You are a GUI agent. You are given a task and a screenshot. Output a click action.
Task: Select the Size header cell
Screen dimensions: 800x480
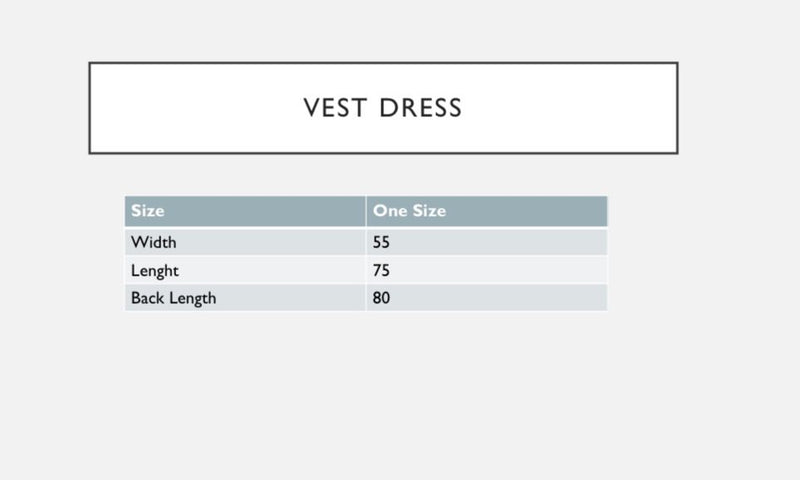tap(147, 211)
